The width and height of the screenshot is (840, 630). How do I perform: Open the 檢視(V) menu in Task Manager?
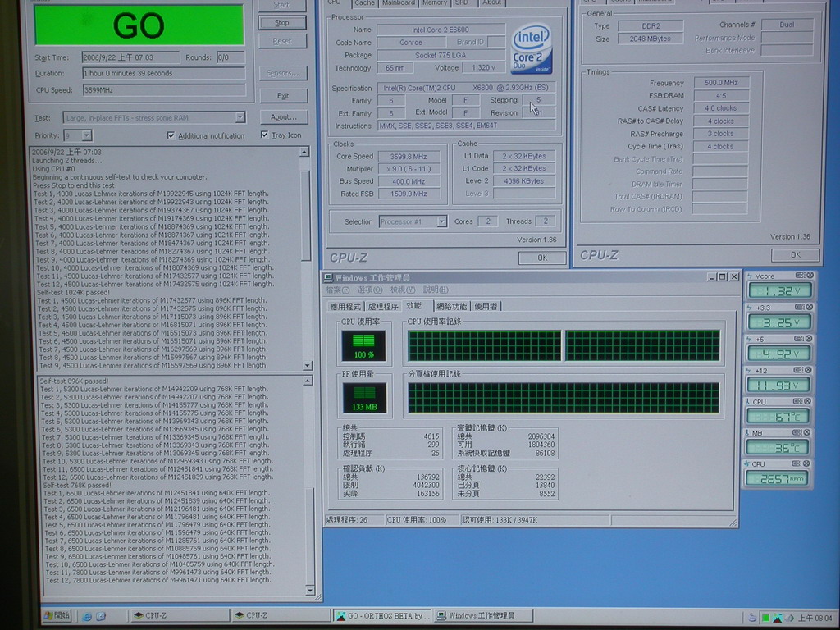(x=402, y=290)
